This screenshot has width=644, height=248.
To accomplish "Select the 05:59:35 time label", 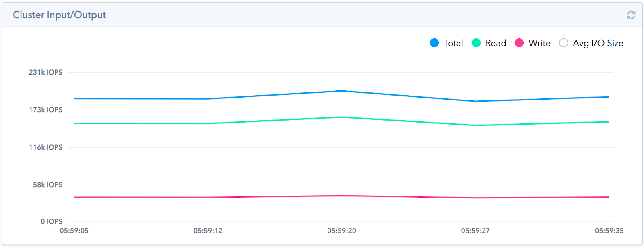I will click(609, 231).
